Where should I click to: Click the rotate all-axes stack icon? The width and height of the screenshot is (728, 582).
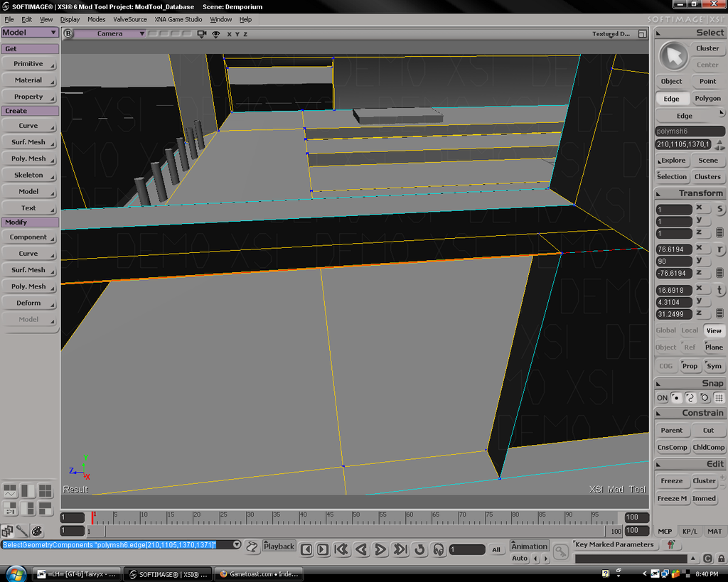pos(719,273)
